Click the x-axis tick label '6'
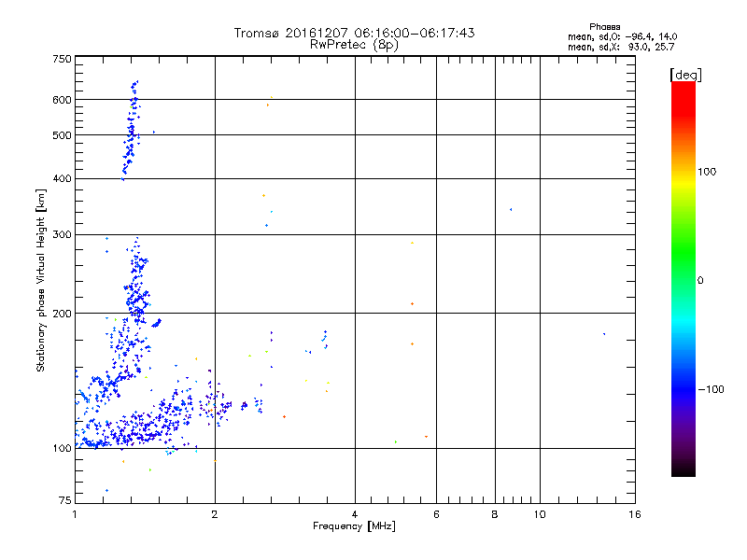 436,514
